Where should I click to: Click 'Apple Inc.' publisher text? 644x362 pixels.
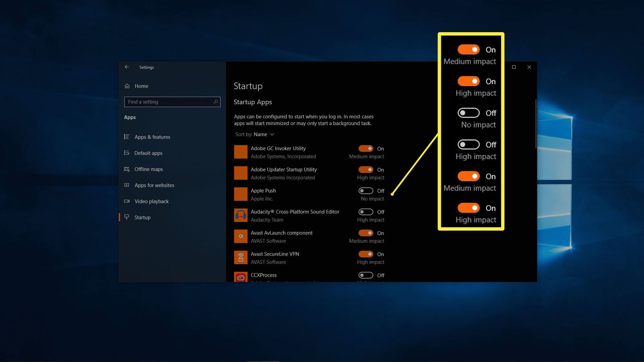[x=262, y=199]
